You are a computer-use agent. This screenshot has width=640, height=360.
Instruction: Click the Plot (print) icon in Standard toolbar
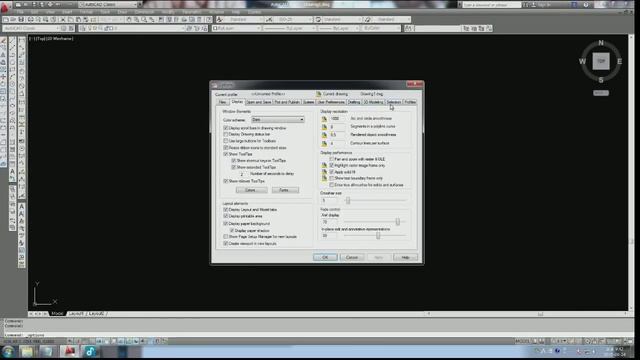tap(31, 20)
